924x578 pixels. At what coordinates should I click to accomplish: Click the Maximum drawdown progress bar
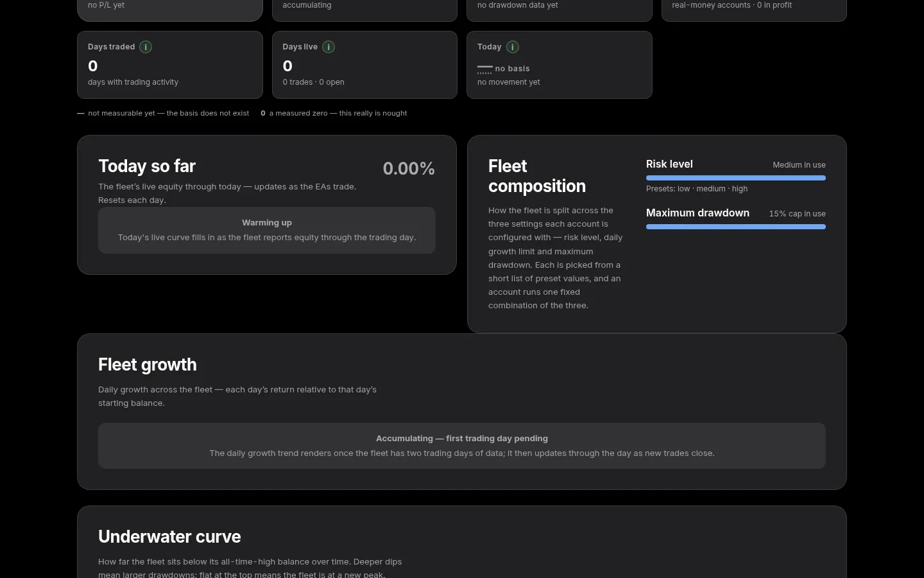click(735, 227)
